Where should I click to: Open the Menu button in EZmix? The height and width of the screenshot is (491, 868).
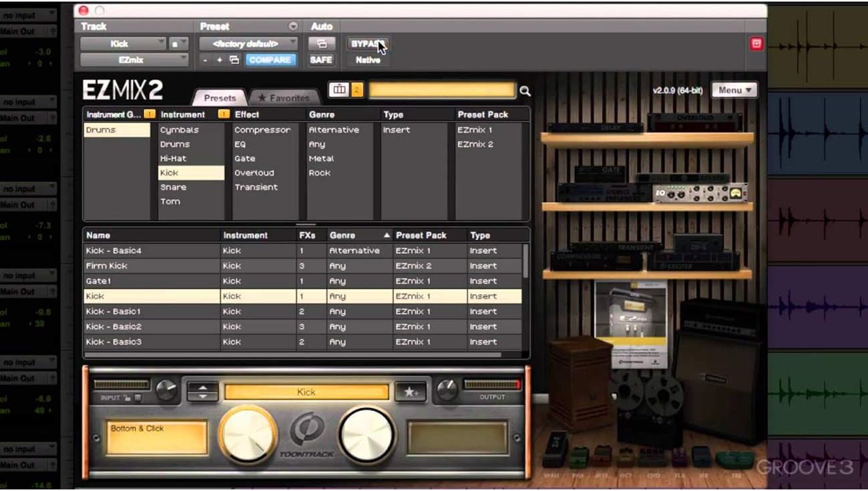coord(734,90)
